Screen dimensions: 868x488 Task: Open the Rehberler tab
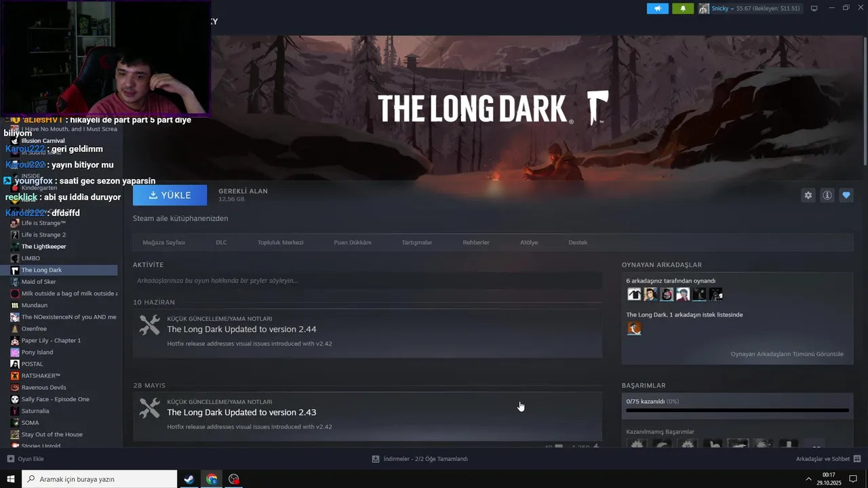476,243
